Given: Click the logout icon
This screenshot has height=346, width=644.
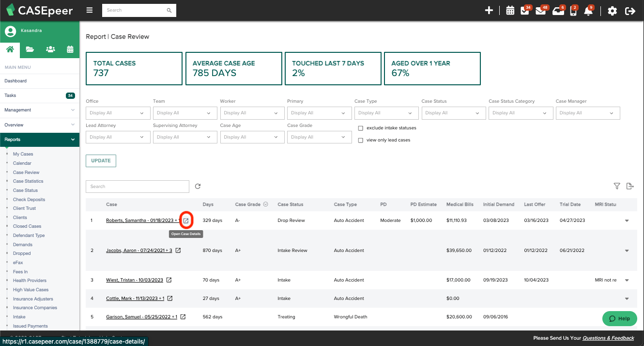Looking at the screenshot, I should pyautogui.click(x=630, y=11).
